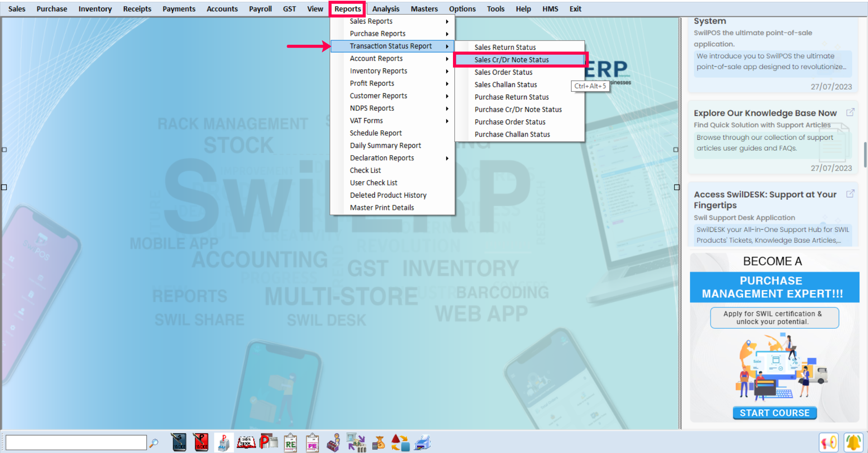
Task: Open external link icon on SwilDESK card
Action: (850, 193)
